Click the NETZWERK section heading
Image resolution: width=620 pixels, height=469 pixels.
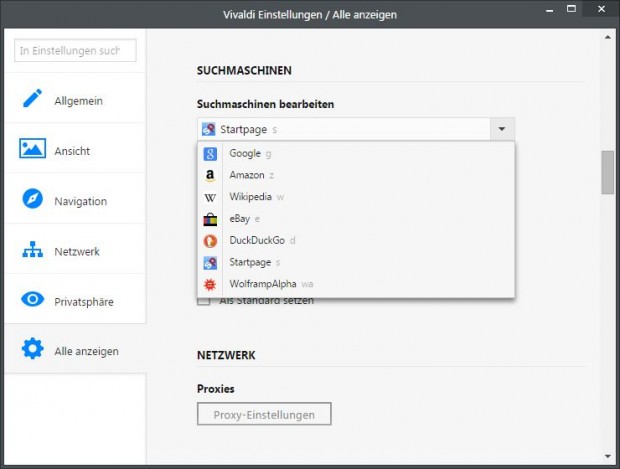(x=226, y=355)
